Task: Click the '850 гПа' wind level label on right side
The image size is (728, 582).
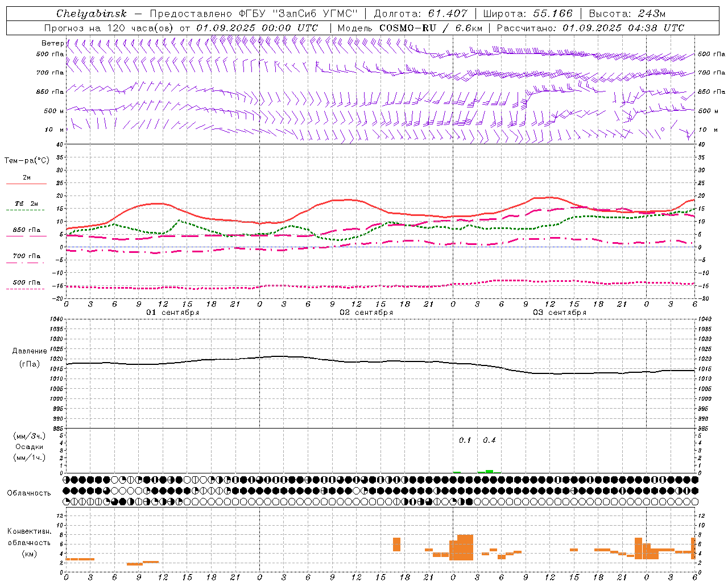Action: (712, 92)
